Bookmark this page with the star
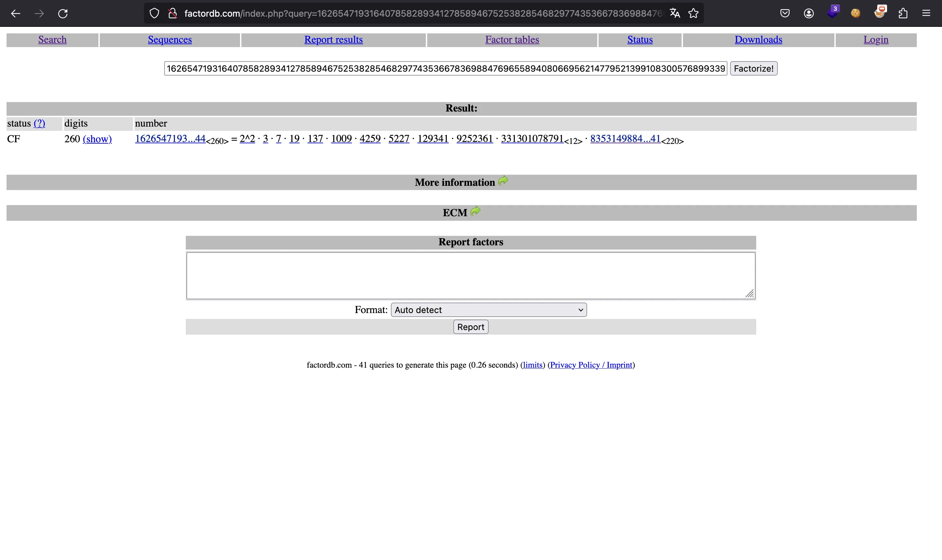This screenshot has height=560, width=942. pyautogui.click(x=693, y=14)
